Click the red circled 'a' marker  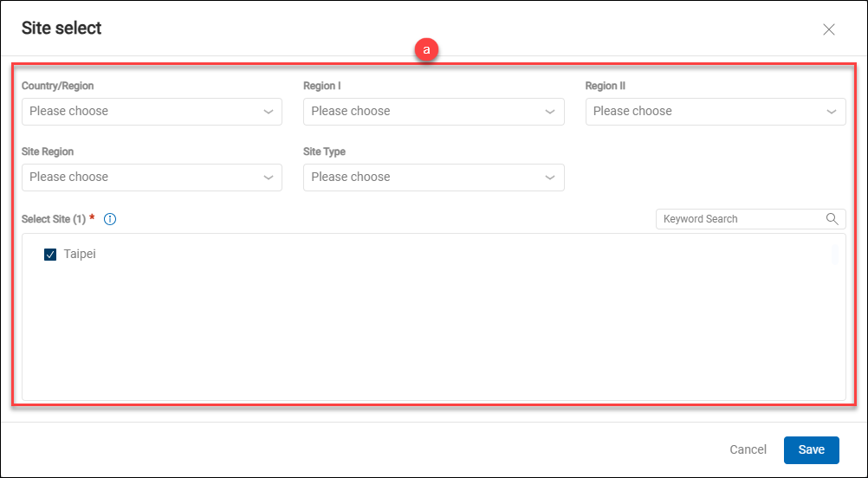[425, 50]
